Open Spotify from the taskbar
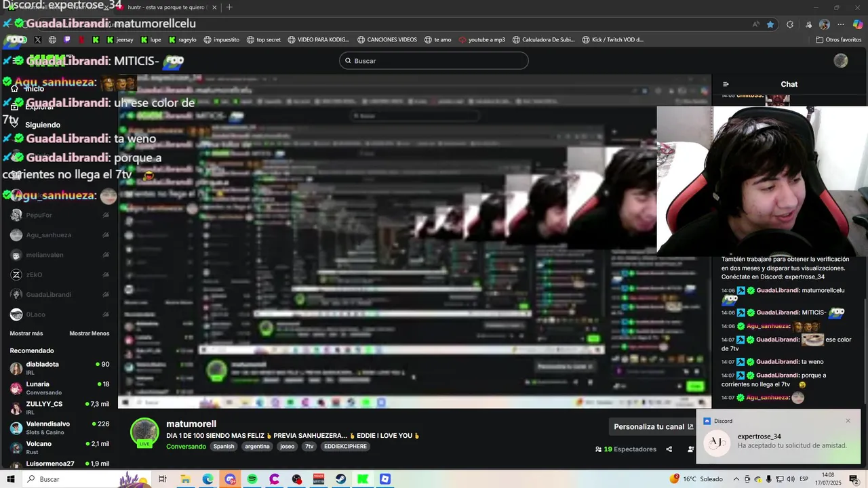868x488 pixels. click(x=252, y=479)
